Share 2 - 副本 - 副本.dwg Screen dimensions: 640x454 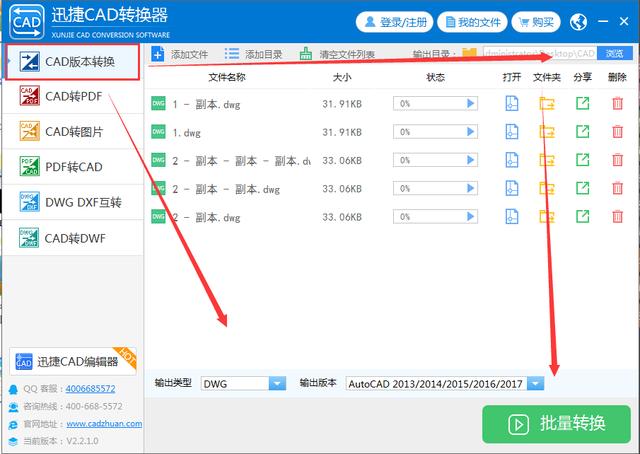(582, 188)
